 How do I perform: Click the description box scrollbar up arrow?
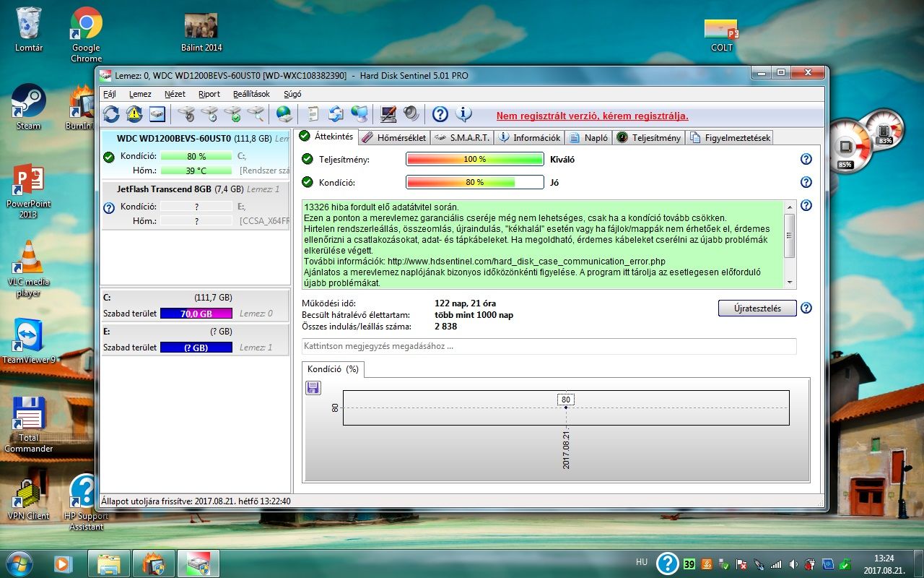click(789, 207)
